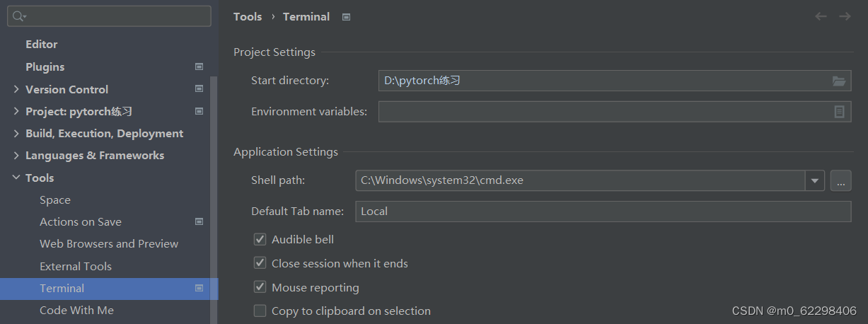Click the project settings icon next to Plugins
The image size is (868, 324).
(199, 66)
